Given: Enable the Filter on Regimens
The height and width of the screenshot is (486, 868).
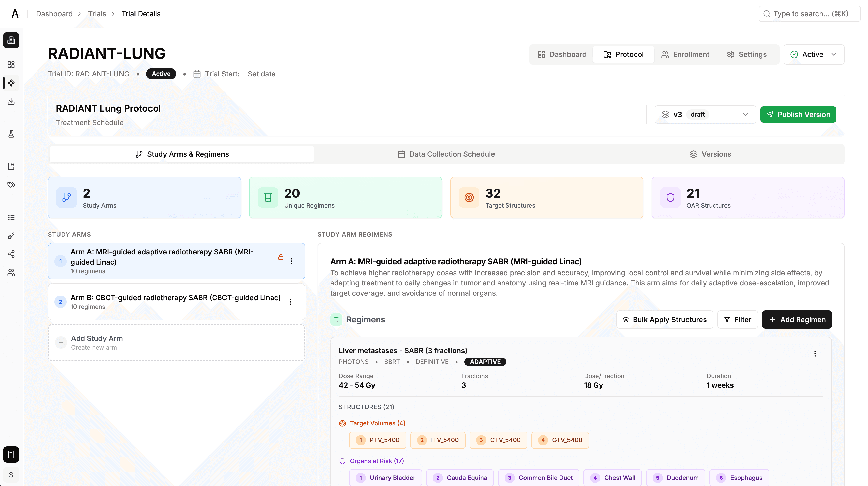Looking at the screenshot, I should click(x=738, y=319).
